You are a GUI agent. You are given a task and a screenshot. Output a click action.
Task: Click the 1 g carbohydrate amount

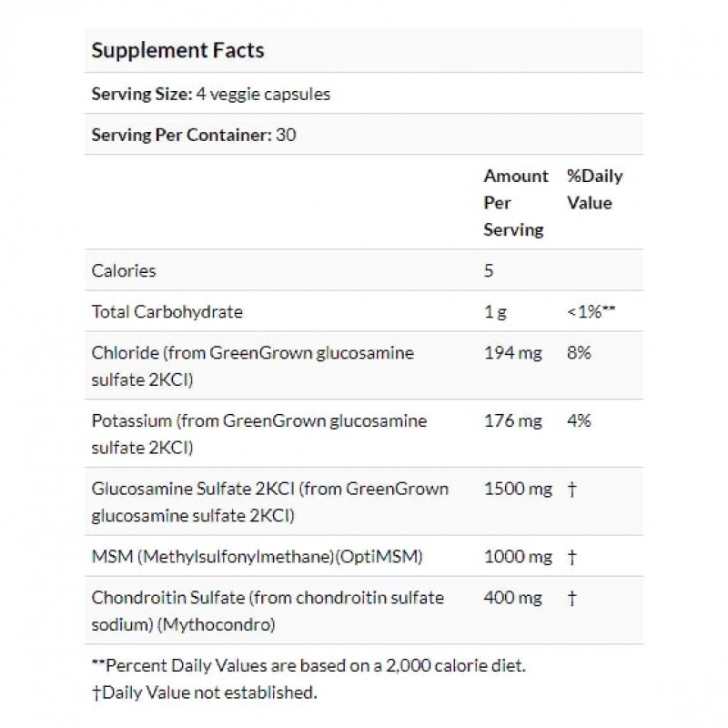point(495,311)
